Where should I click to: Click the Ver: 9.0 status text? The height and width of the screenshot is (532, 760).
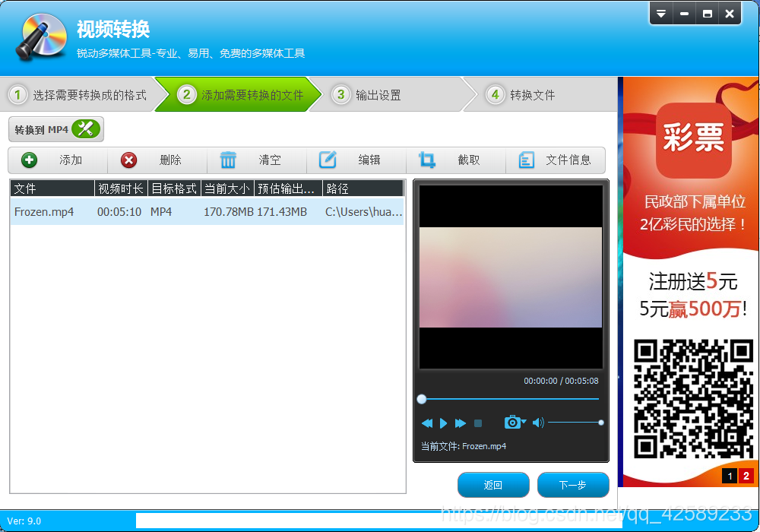(x=24, y=521)
